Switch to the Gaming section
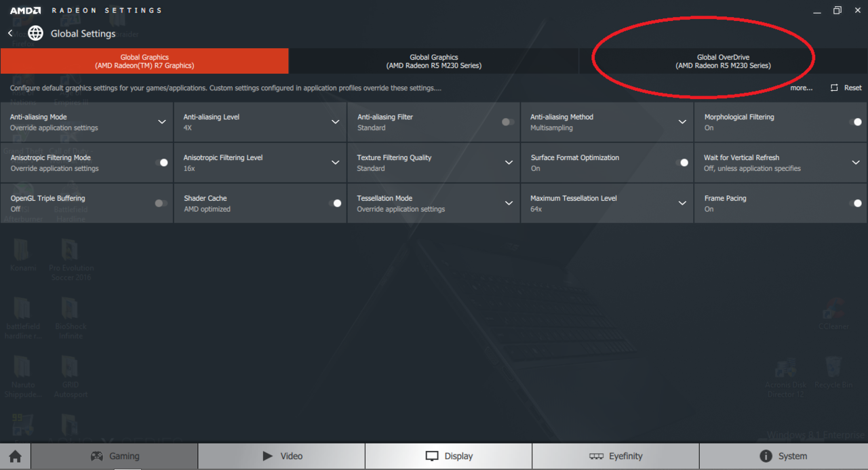This screenshot has height=470, width=868. pos(115,456)
